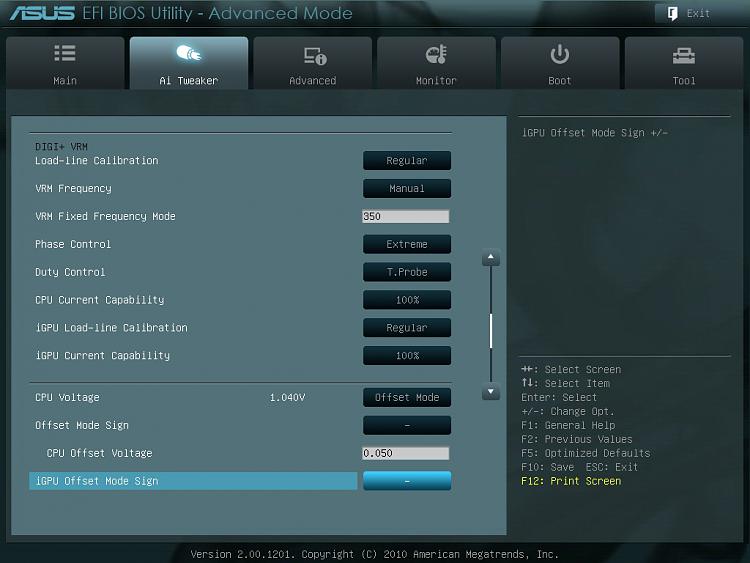The height and width of the screenshot is (563, 750).
Task: Click CPU Offset Voltage field 0.050
Action: 406,453
